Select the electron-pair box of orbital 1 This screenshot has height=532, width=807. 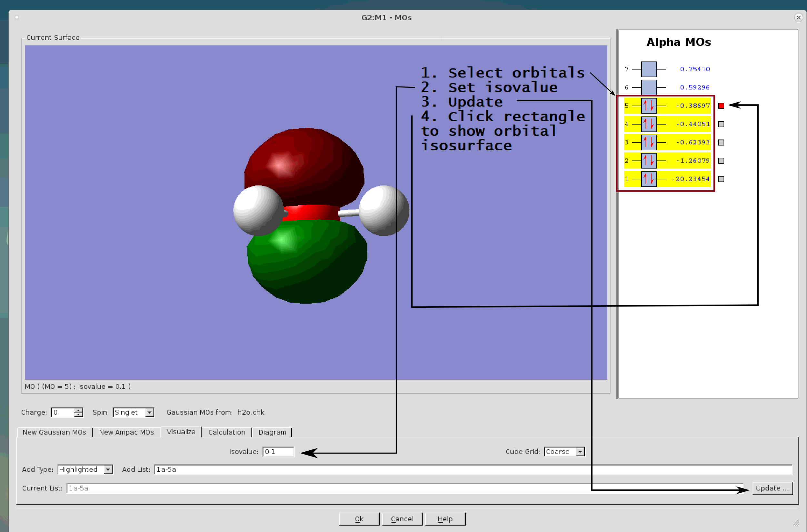[649, 179]
